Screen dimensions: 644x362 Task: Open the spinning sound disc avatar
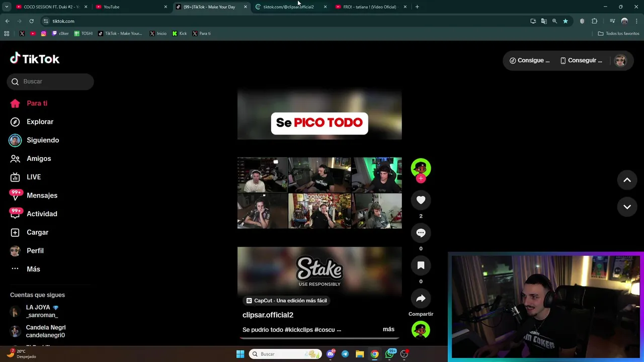[x=421, y=330]
